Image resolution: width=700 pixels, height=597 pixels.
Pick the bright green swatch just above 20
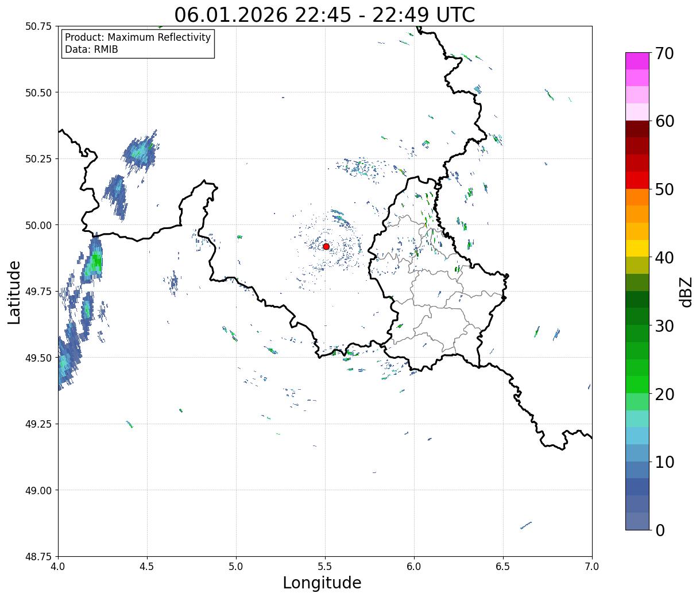click(x=637, y=385)
